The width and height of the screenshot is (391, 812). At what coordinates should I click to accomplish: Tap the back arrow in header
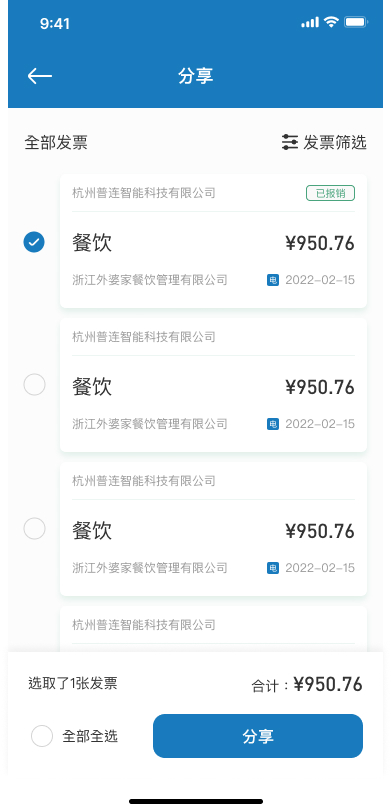pyautogui.click(x=40, y=76)
